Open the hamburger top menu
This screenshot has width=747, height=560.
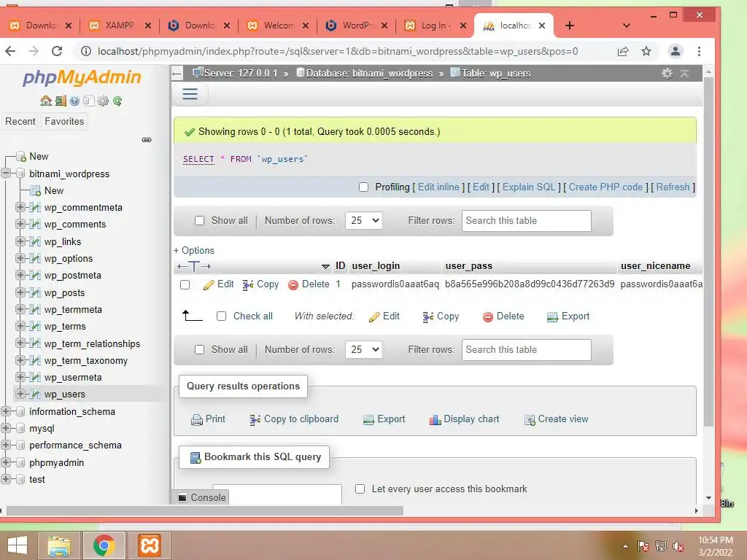[190, 94]
